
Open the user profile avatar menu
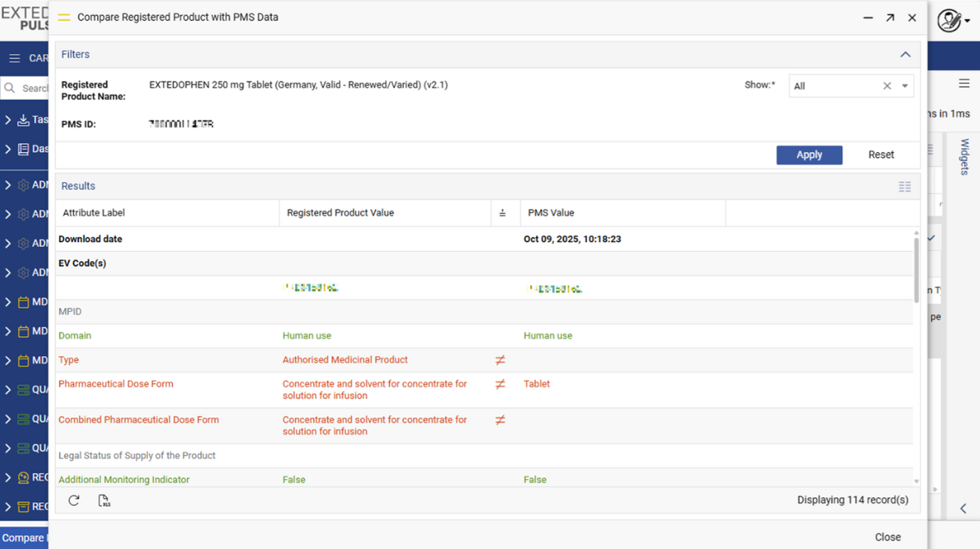pyautogui.click(x=948, y=20)
